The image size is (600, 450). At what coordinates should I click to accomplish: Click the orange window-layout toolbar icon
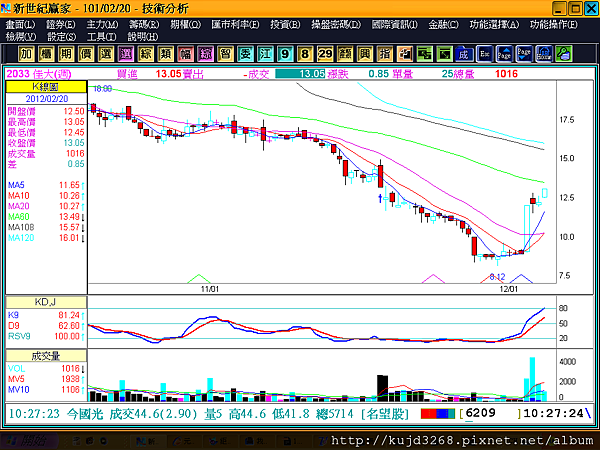(x=404, y=54)
